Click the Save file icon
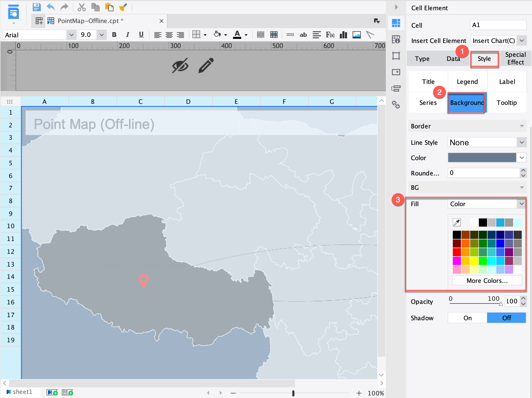 37,7
